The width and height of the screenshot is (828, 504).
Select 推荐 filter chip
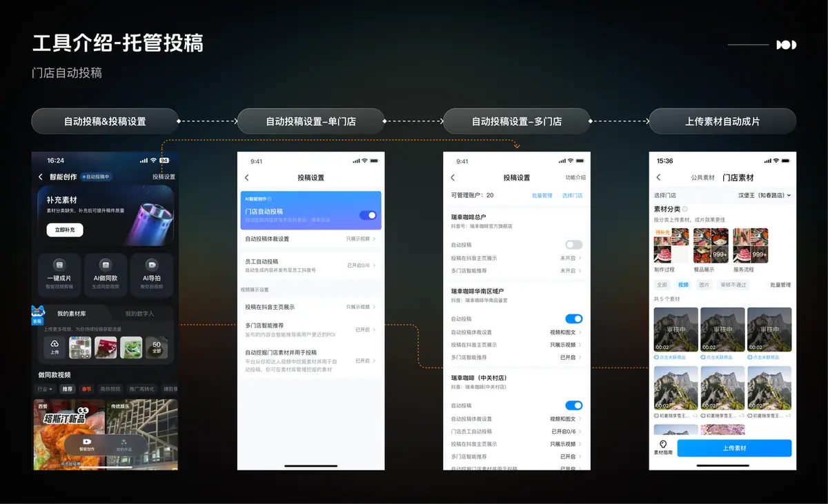point(67,389)
